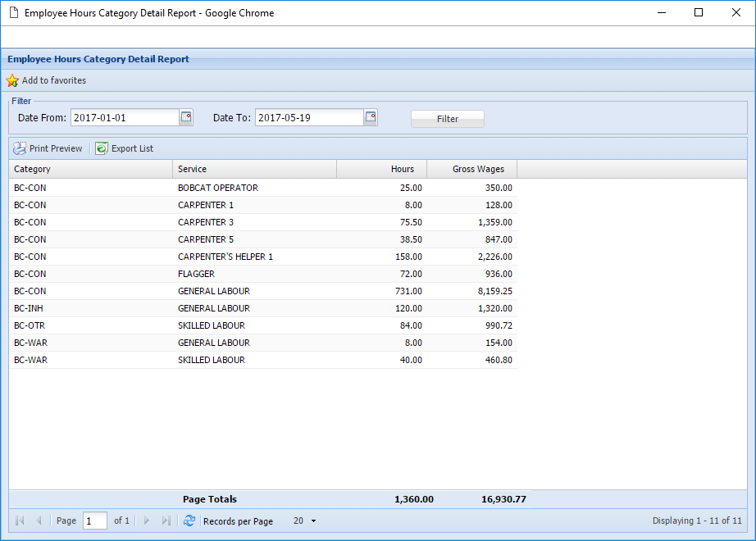Screen dimensions: 756x541
Task: Refresh the record list
Action: click(x=189, y=521)
